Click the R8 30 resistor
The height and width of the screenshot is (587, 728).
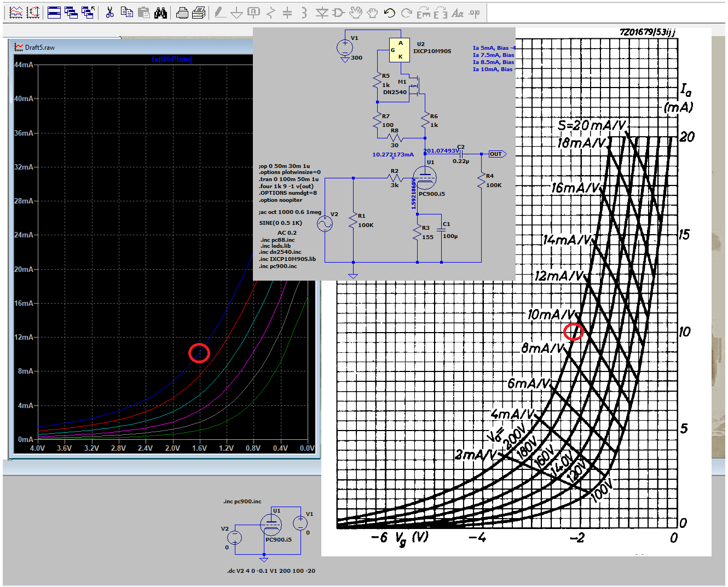click(x=395, y=138)
